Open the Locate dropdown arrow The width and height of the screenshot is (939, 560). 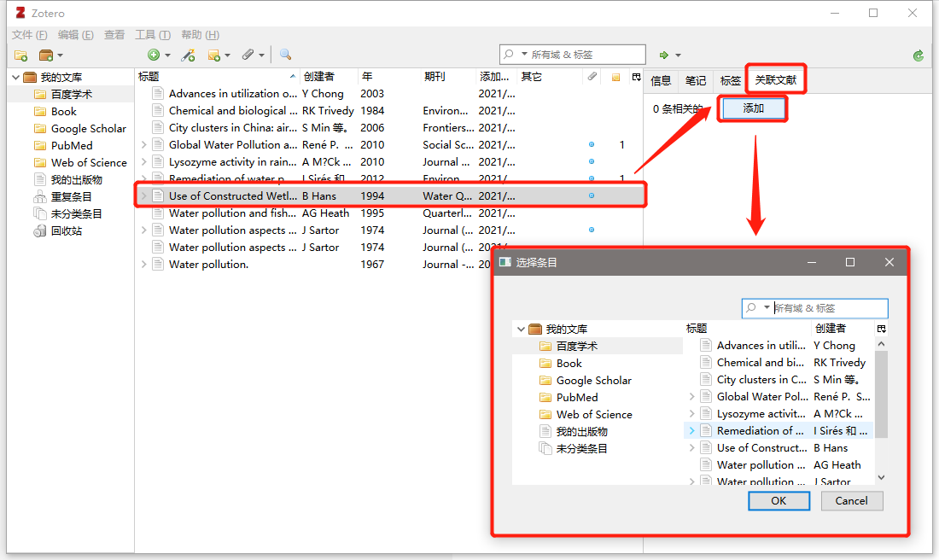(x=678, y=55)
